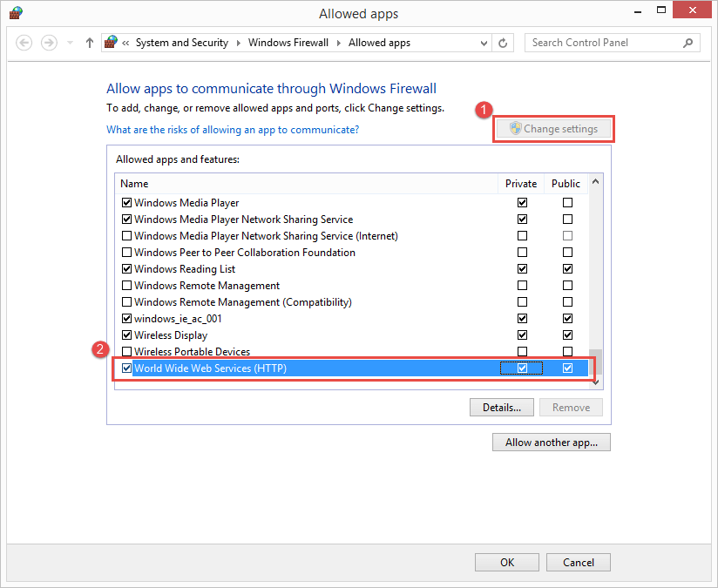The image size is (718, 588).
Task: Click the Remove button
Action: [571, 407]
